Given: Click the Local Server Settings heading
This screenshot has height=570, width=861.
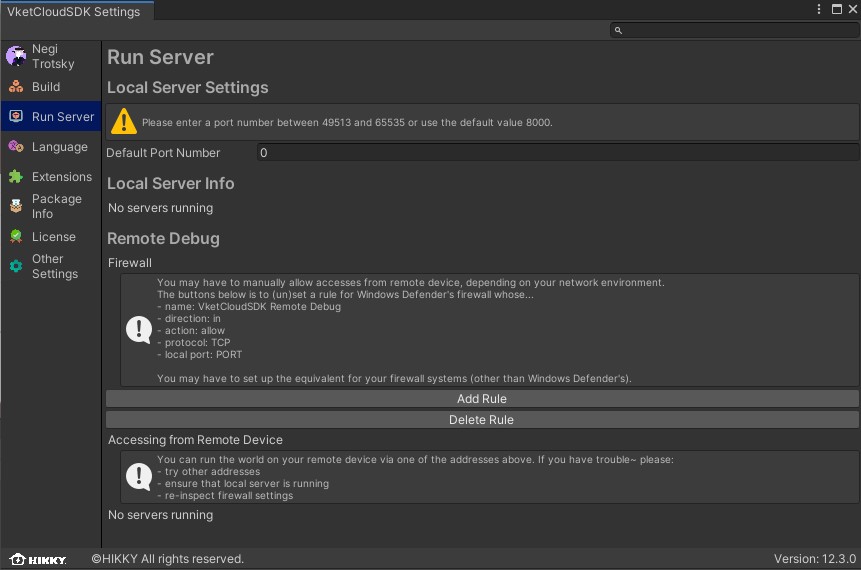Looking at the screenshot, I should 188,87.
